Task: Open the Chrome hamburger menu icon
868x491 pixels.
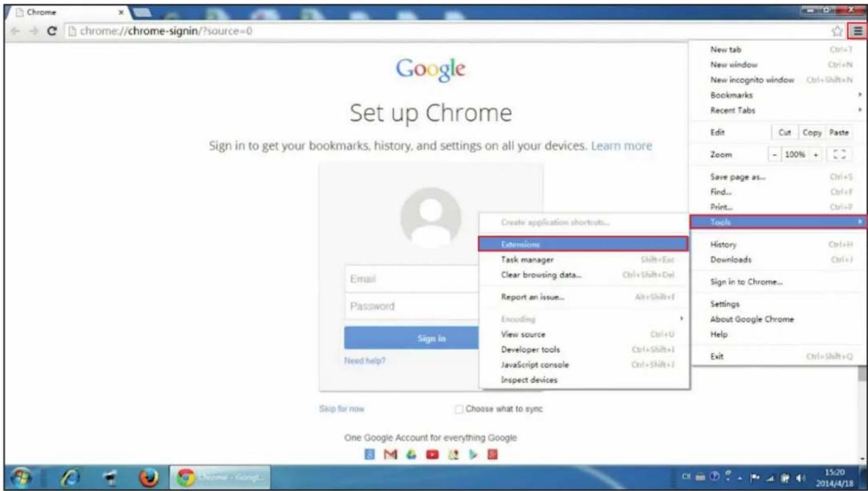Action: (857, 32)
